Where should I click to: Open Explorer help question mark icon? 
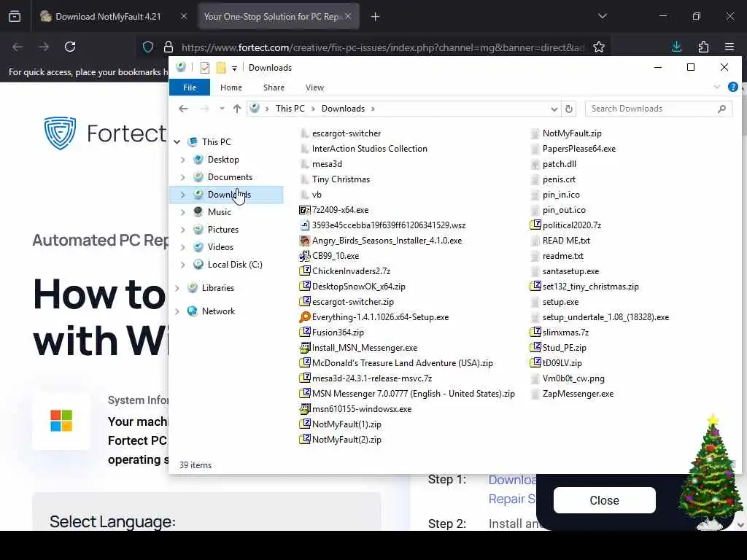pyautogui.click(x=732, y=87)
